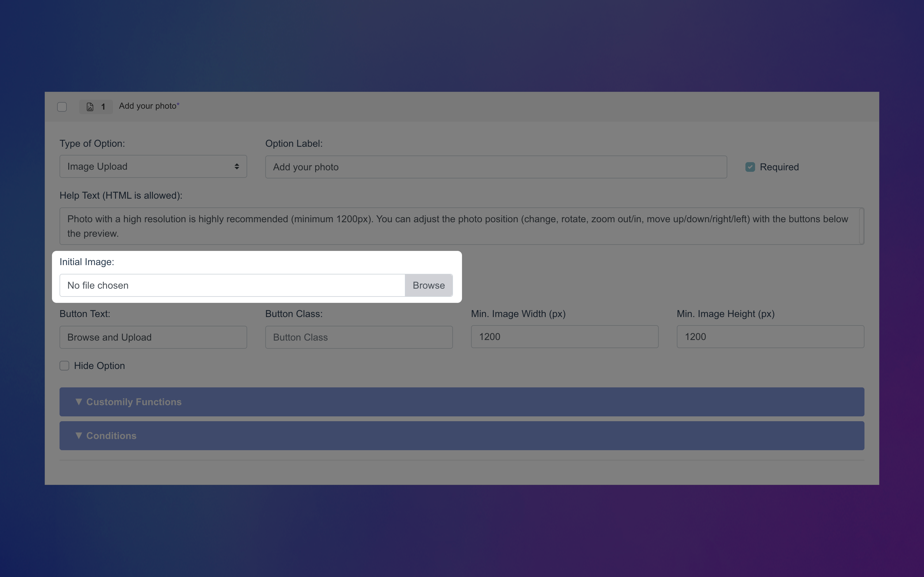Click the empty Button Class field

(359, 337)
